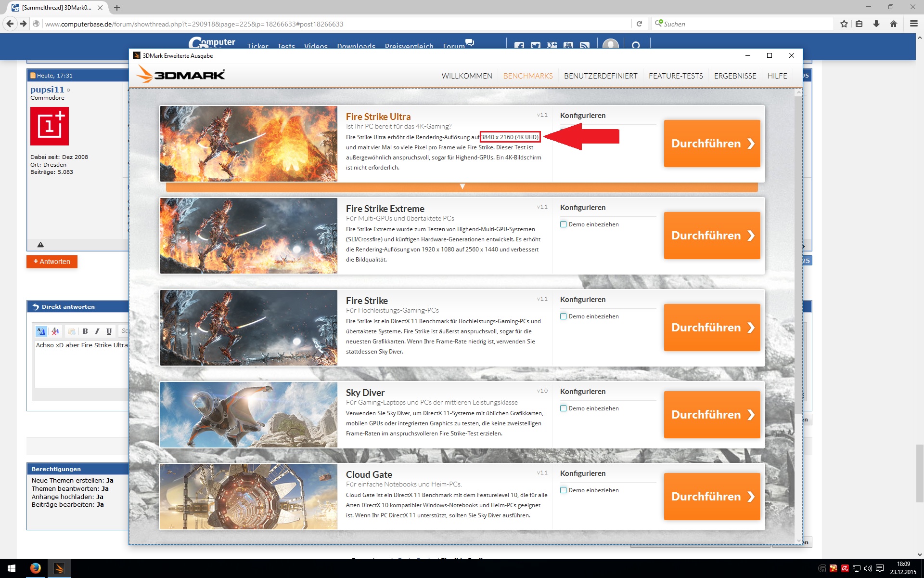Run the Fire Strike Ultra benchmark
The height and width of the screenshot is (578, 924).
coord(712,144)
